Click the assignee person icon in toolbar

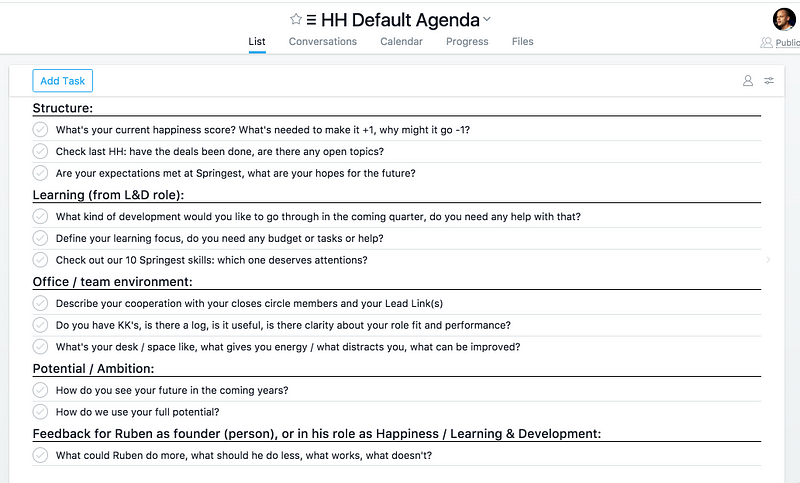[x=748, y=81]
